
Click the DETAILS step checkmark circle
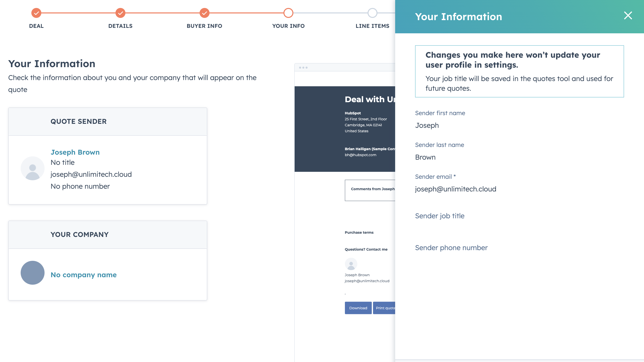(x=120, y=13)
